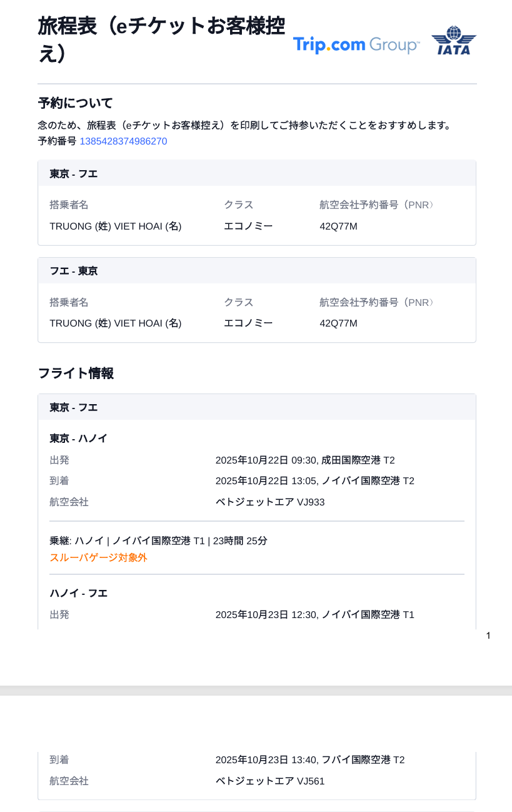Click the Trip.com Group logo
Screen dimensions: 512x812
356,45
